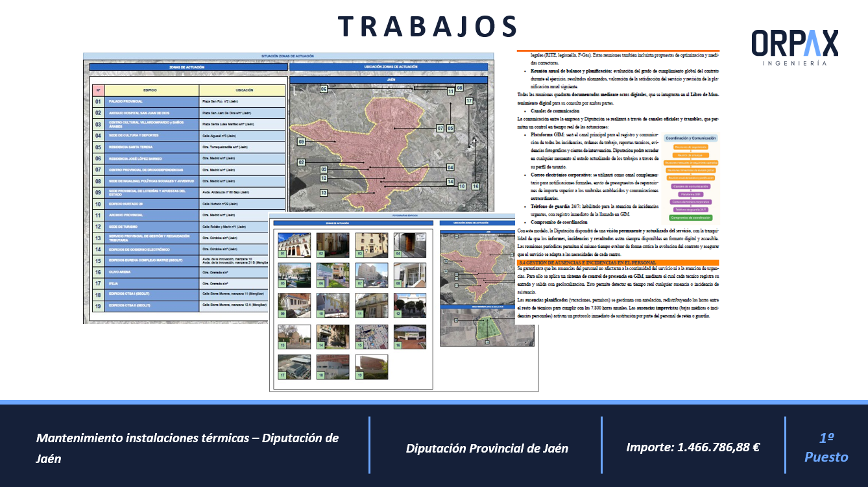Select building photo thumbnail 05
The image size is (868, 487).
(x=294, y=275)
